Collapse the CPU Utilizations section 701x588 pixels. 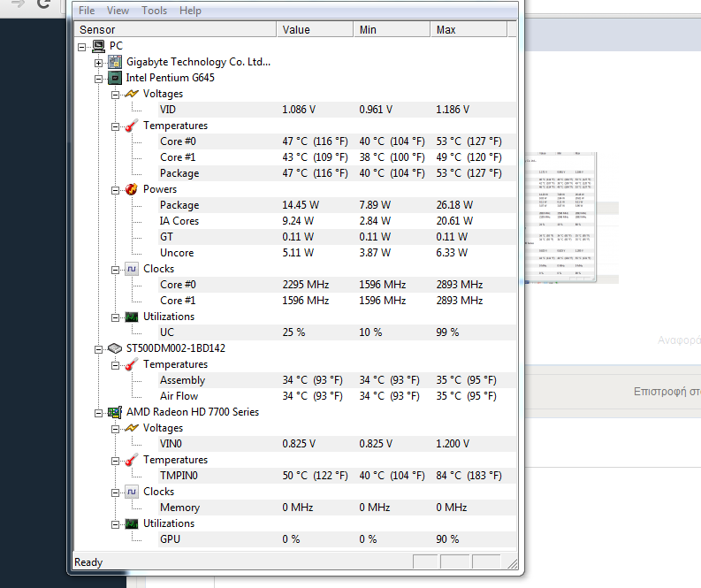coord(115,318)
